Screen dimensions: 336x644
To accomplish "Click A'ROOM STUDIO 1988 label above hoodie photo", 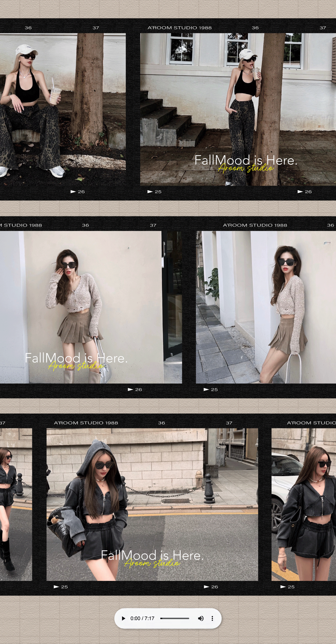I will (86, 423).
